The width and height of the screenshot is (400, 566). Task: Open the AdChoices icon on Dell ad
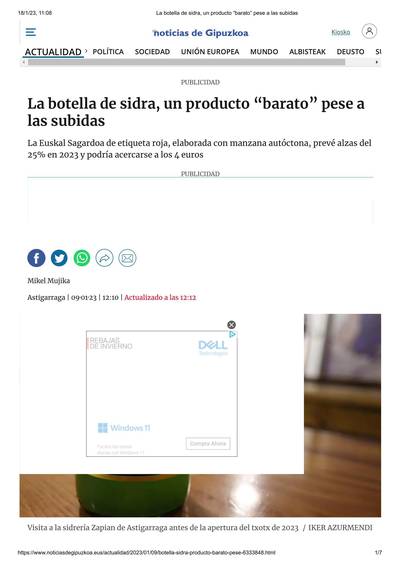tap(233, 335)
